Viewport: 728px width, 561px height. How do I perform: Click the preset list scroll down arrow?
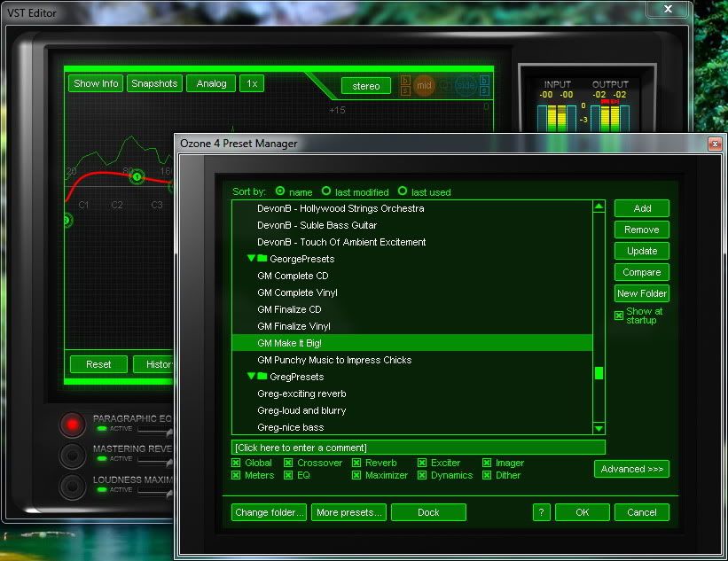(599, 428)
